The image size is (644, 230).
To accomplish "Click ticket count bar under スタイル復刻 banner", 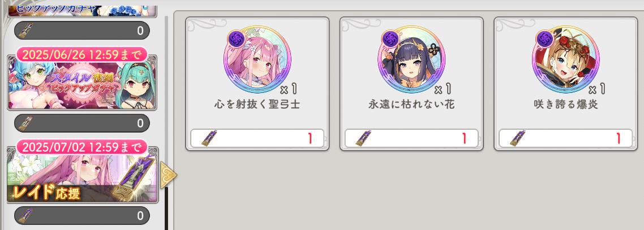I will (x=82, y=122).
